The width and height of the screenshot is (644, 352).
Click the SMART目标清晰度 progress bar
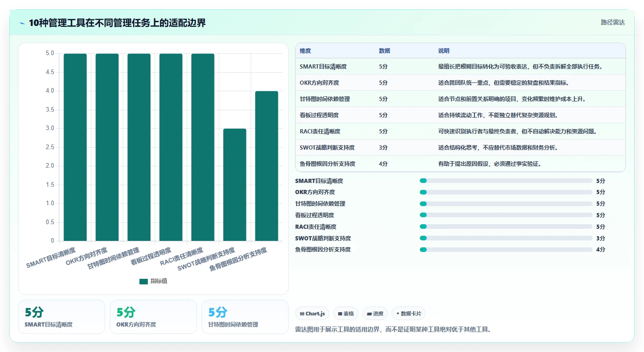click(x=506, y=181)
